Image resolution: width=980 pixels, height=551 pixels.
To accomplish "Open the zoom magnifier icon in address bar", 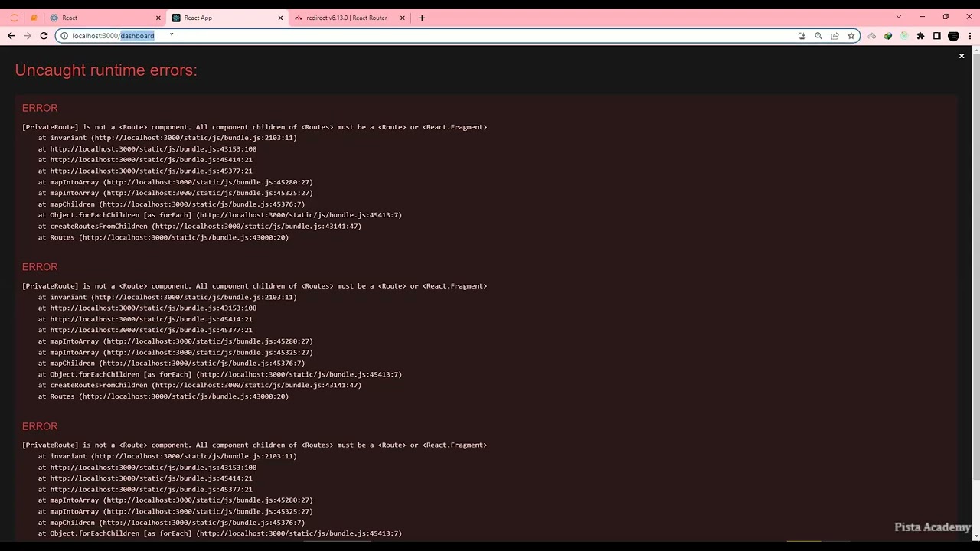I will pyautogui.click(x=818, y=36).
